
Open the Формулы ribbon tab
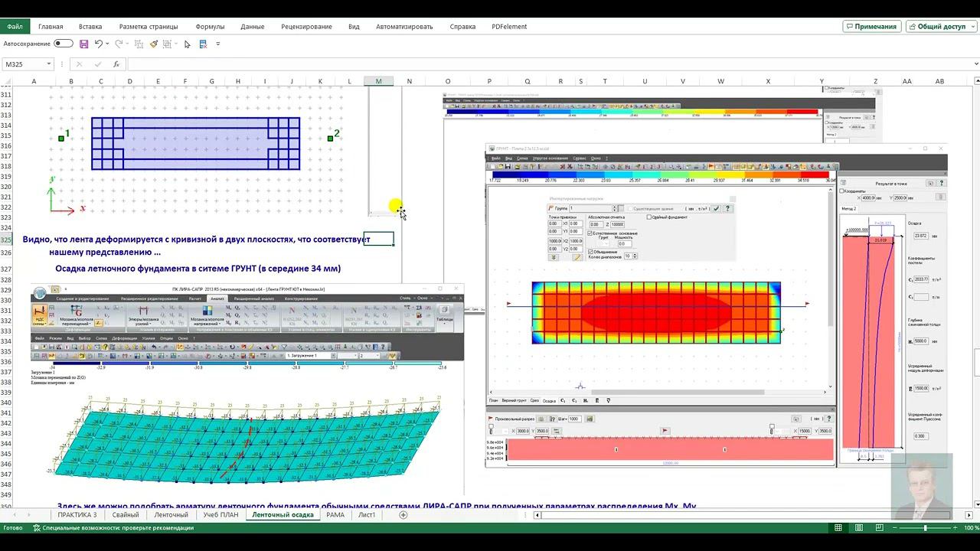[x=210, y=26]
